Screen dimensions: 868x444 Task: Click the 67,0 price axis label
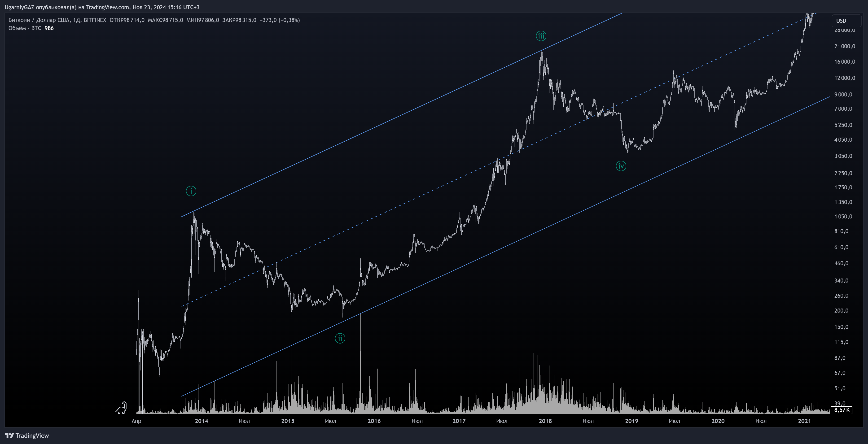point(840,373)
